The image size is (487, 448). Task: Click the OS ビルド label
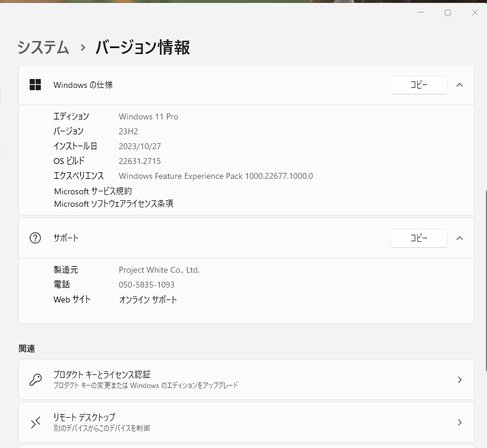click(x=69, y=161)
